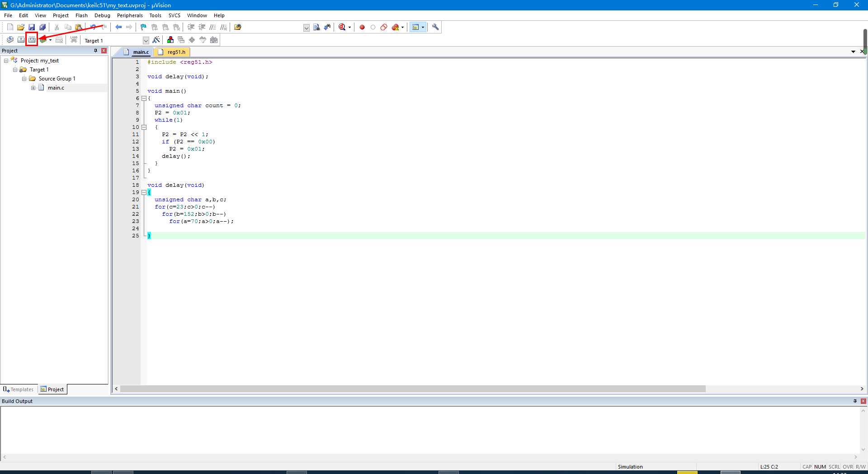Click the editor horizontal scrollbar

pyautogui.click(x=413, y=389)
